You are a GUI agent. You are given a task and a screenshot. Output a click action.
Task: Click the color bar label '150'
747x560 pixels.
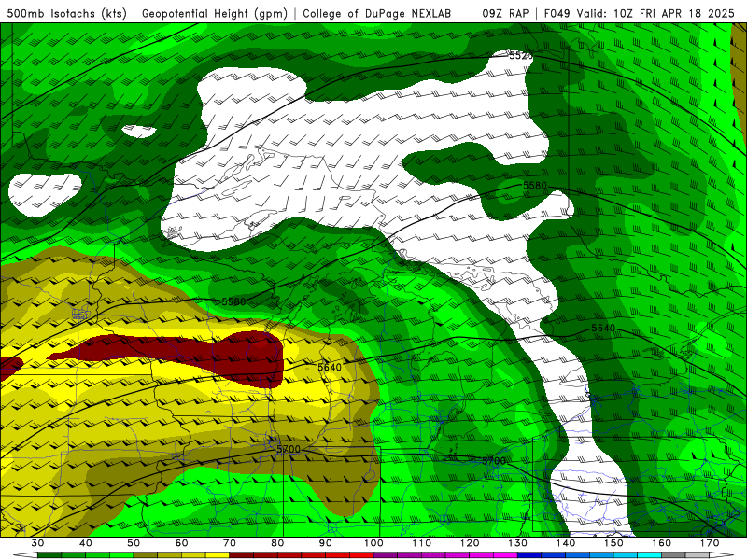(613, 543)
